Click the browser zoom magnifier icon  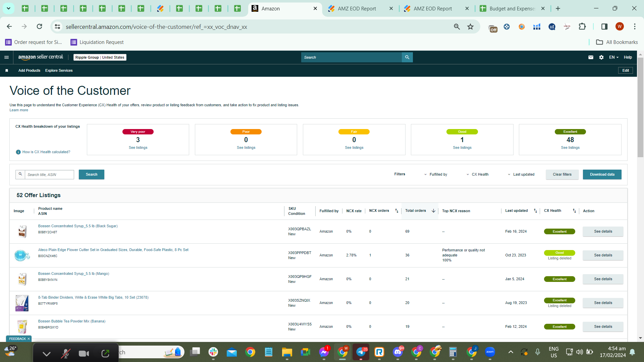(457, 26)
